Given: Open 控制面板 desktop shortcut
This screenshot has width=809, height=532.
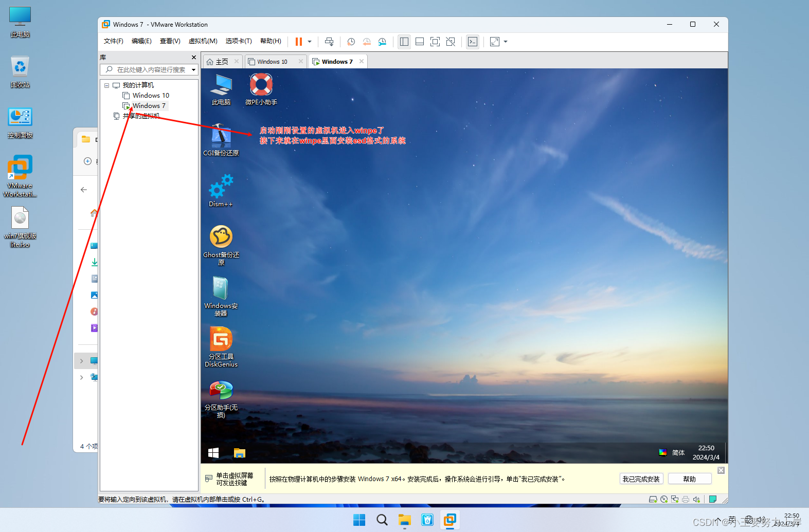Looking at the screenshot, I should (x=20, y=123).
